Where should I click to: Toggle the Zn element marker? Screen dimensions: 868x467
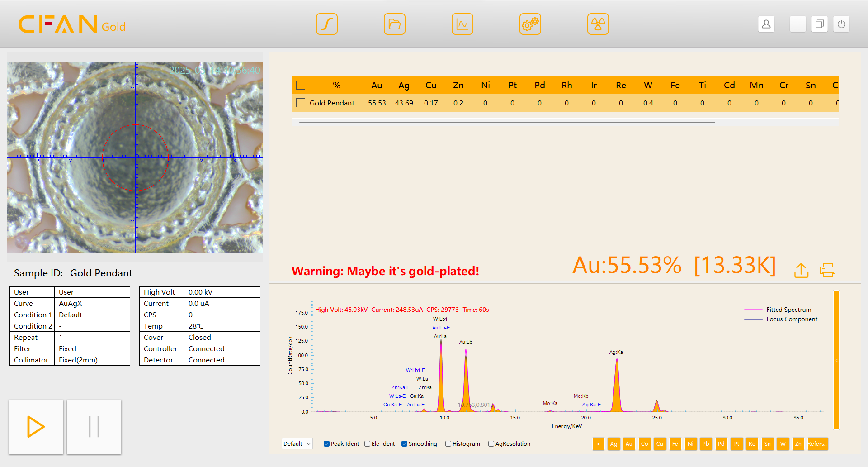[798, 444]
